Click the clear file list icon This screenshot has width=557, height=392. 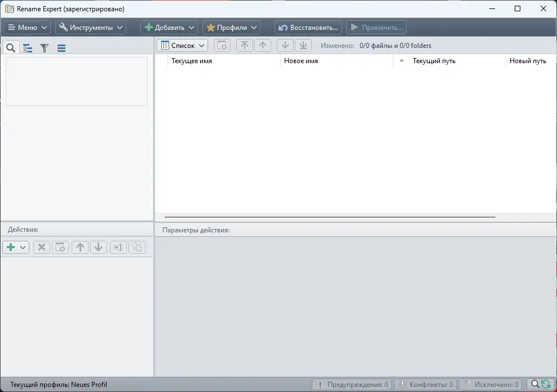click(222, 46)
